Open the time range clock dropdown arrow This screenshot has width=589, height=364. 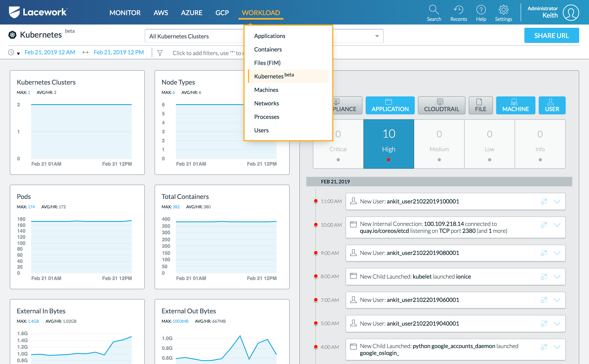tap(18, 54)
